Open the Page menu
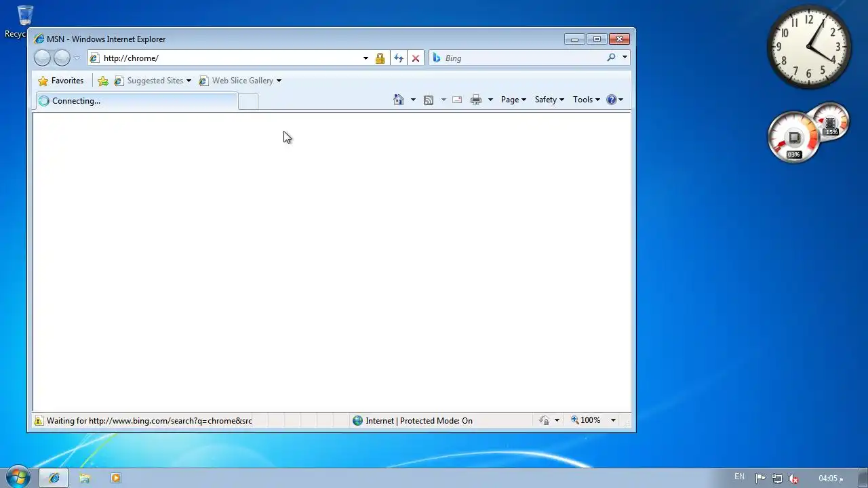 tap(513, 100)
